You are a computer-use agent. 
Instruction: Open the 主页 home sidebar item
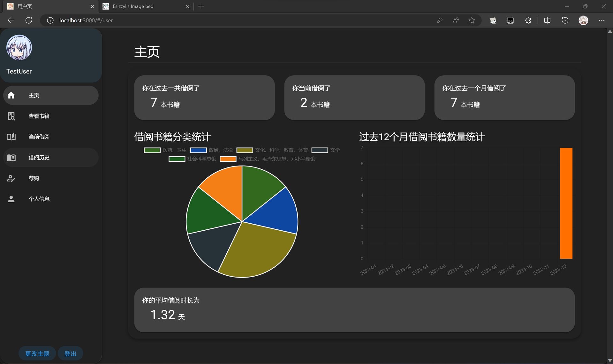click(x=51, y=95)
